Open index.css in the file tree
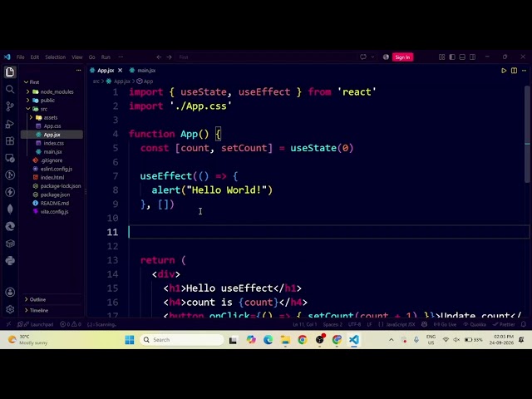The image size is (532, 399). [53, 143]
